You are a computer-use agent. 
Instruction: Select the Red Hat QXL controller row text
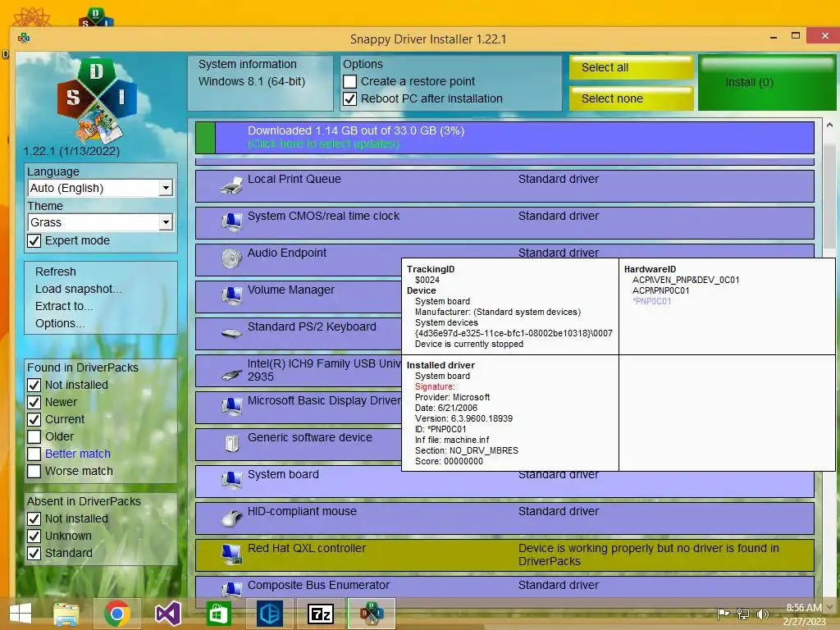[x=307, y=549]
